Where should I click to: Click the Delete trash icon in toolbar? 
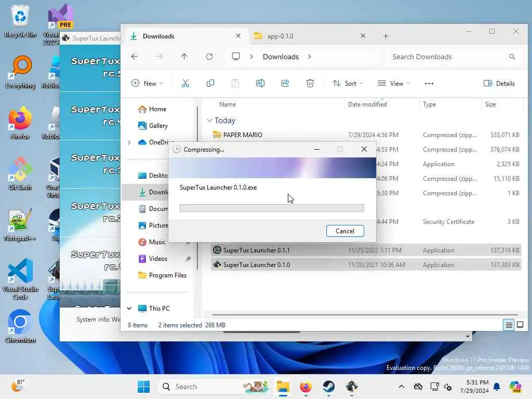point(310,84)
